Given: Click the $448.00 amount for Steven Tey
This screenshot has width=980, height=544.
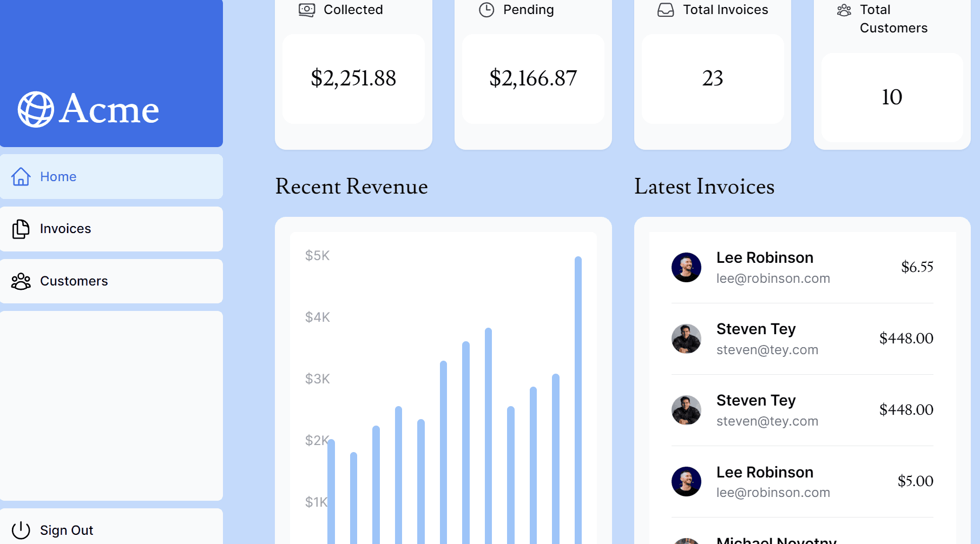Looking at the screenshot, I should click(x=906, y=338).
